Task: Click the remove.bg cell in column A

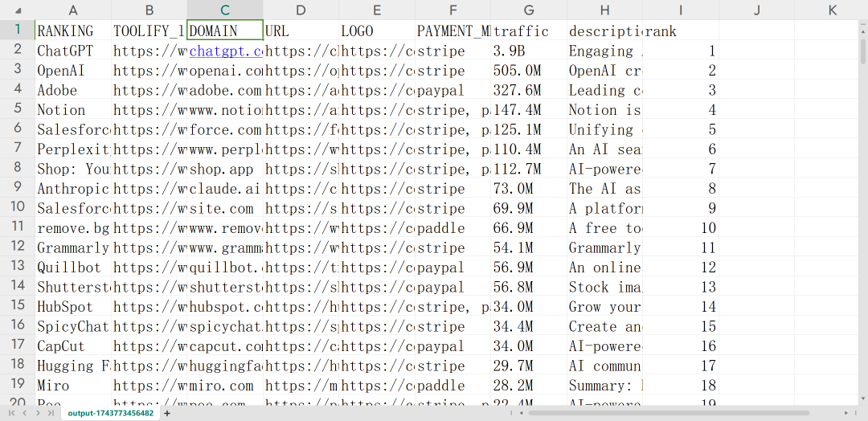Action: 72,228
